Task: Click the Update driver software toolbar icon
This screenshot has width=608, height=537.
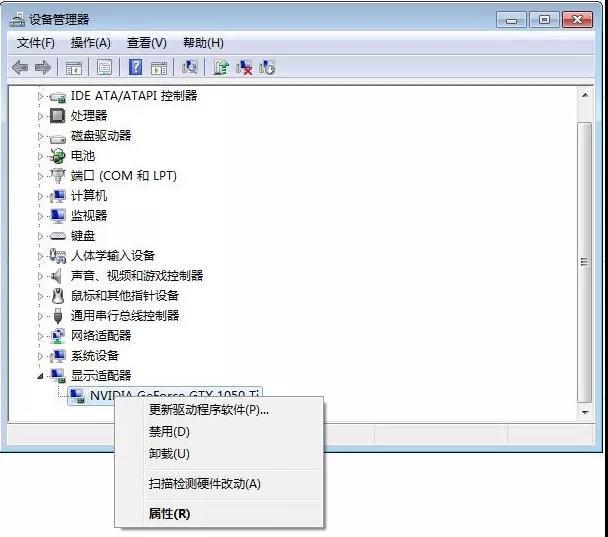Action: [221, 67]
